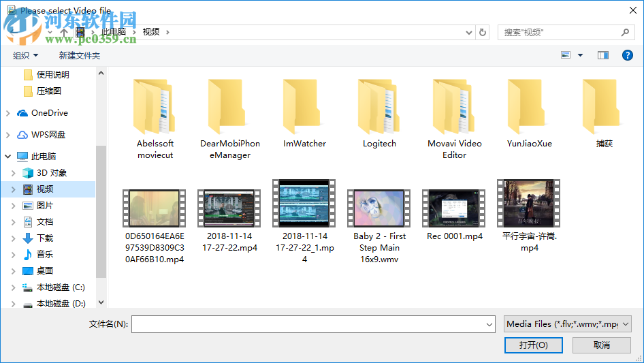The width and height of the screenshot is (644, 363).
Task: Open the Abelssoft moviecut folder
Action: tap(155, 119)
